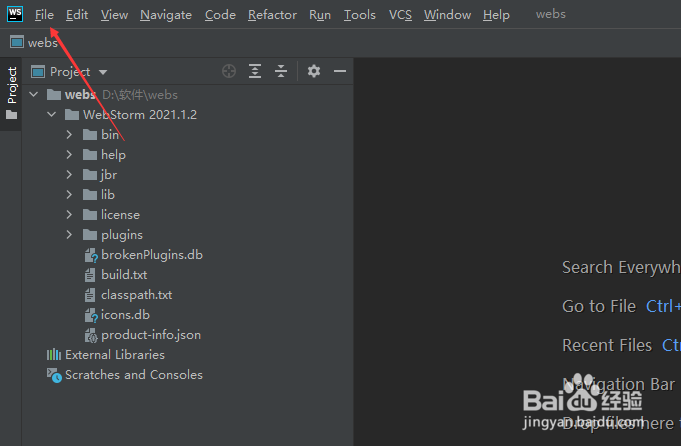The image size is (681, 446).
Task: Select the license folder name
Action: pos(120,215)
